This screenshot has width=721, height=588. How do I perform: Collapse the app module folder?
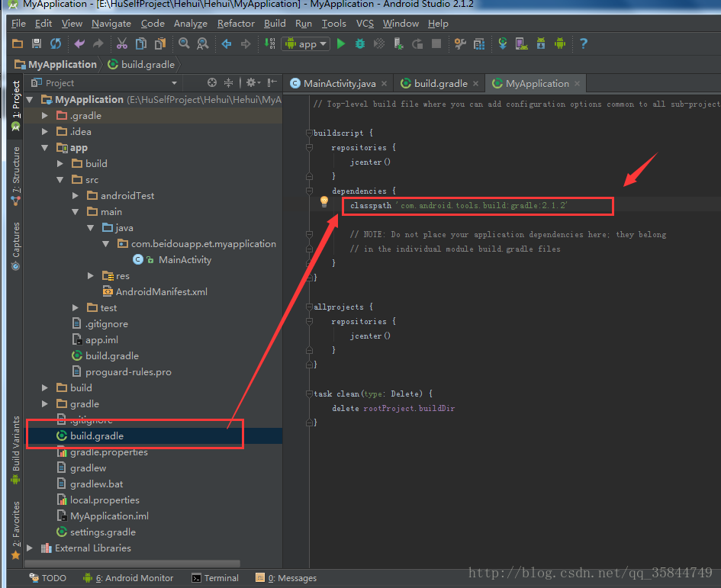pyautogui.click(x=45, y=148)
